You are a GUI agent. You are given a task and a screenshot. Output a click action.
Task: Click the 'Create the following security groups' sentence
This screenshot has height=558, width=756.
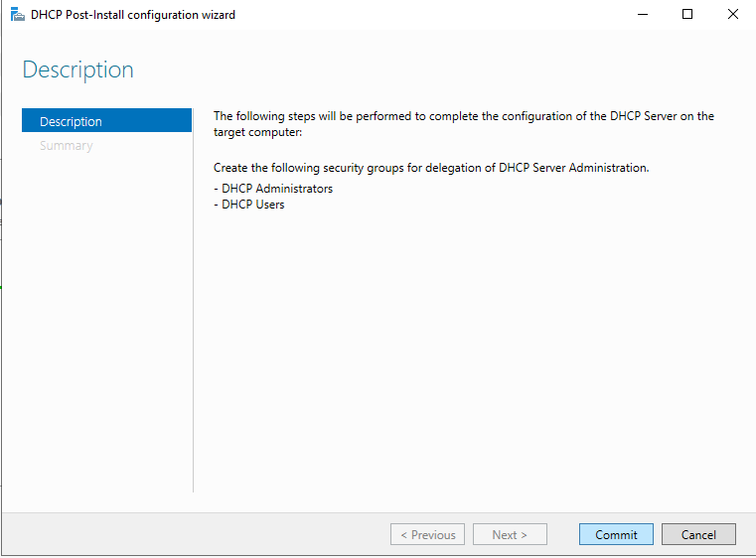click(430, 168)
